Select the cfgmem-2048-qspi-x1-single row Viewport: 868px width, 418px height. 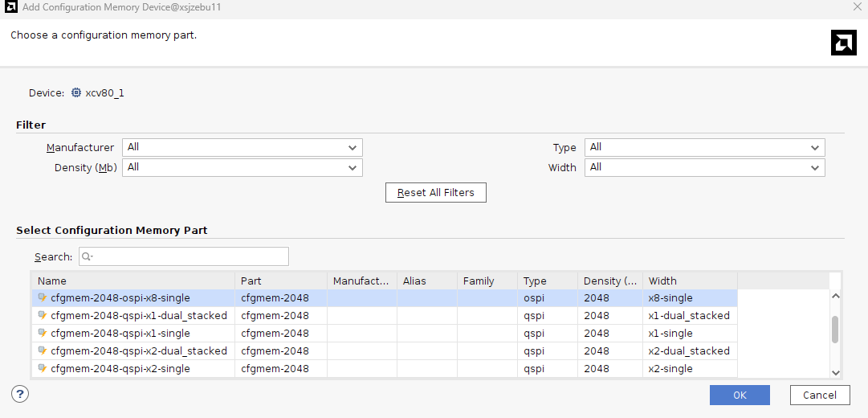click(x=120, y=334)
